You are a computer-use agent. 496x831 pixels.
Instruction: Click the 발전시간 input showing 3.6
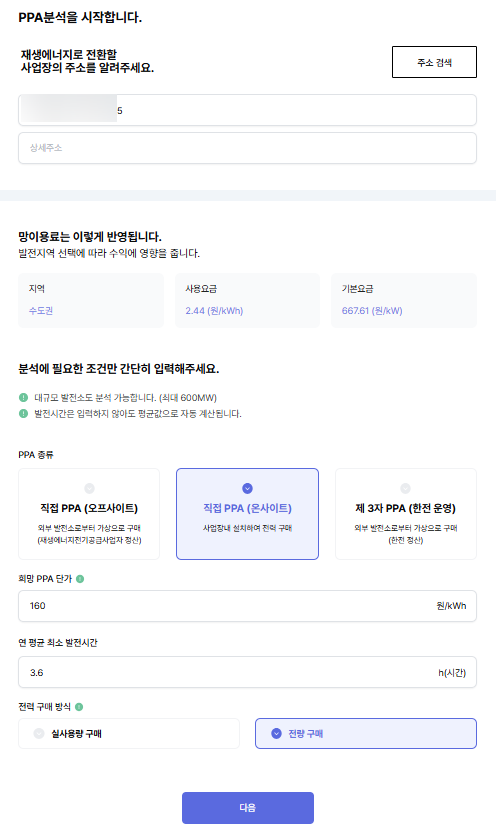click(x=247, y=673)
